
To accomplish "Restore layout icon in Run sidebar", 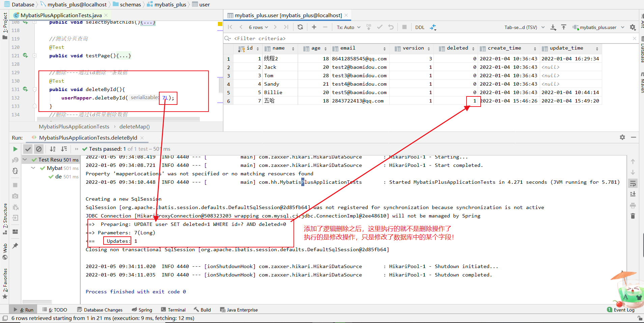I will (15, 232).
